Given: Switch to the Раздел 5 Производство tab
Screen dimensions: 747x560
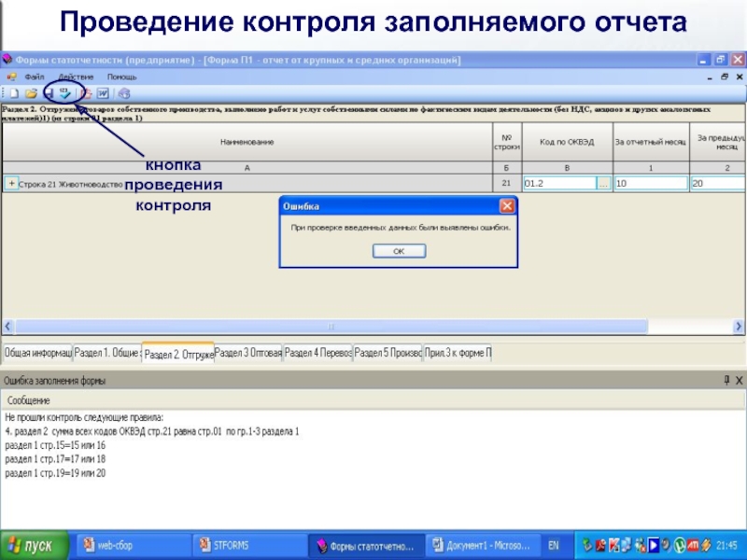Looking at the screenshot, I should (388, 353).
